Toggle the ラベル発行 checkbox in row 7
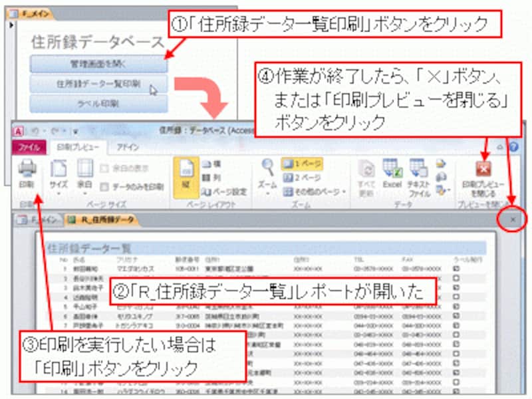Image resolution: width=532 pixels, height=399 pixels. pos(456,325)
